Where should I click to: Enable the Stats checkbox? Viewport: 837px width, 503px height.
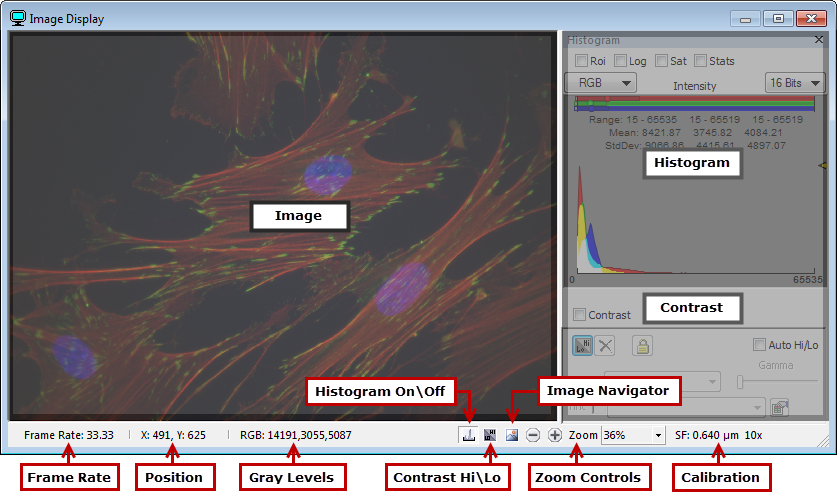700,61
